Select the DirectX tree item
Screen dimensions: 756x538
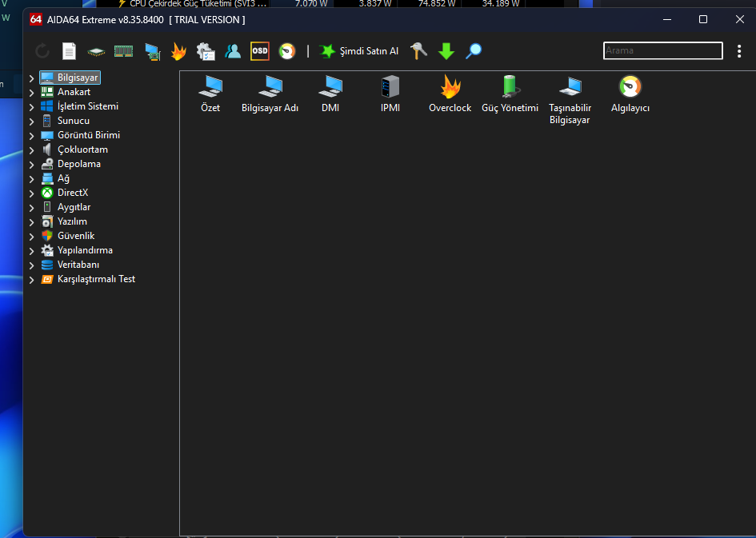point(65,193)
